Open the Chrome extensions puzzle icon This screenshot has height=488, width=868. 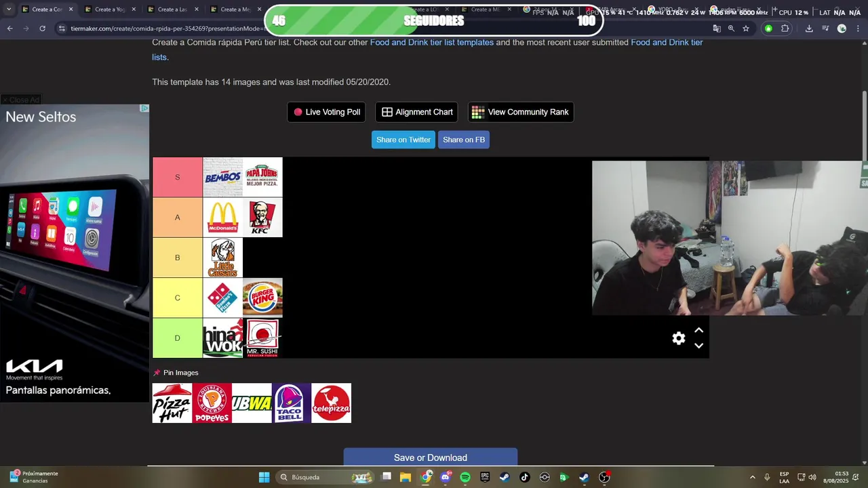pos(785,28)
